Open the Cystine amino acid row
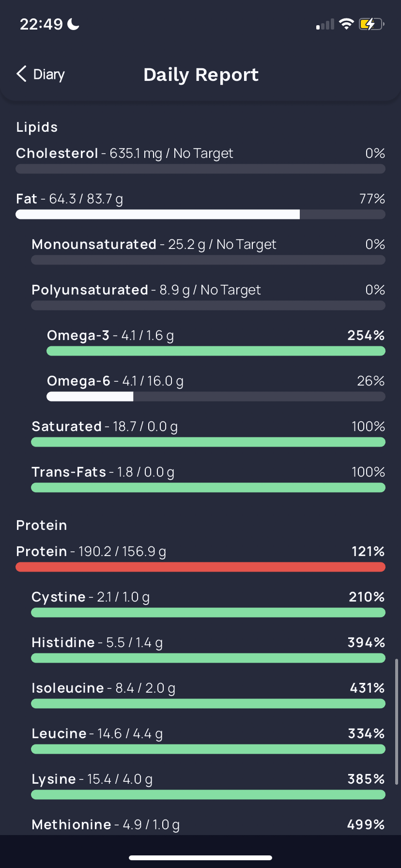Viewport: 401px width, 868px height. coord(208,604)
